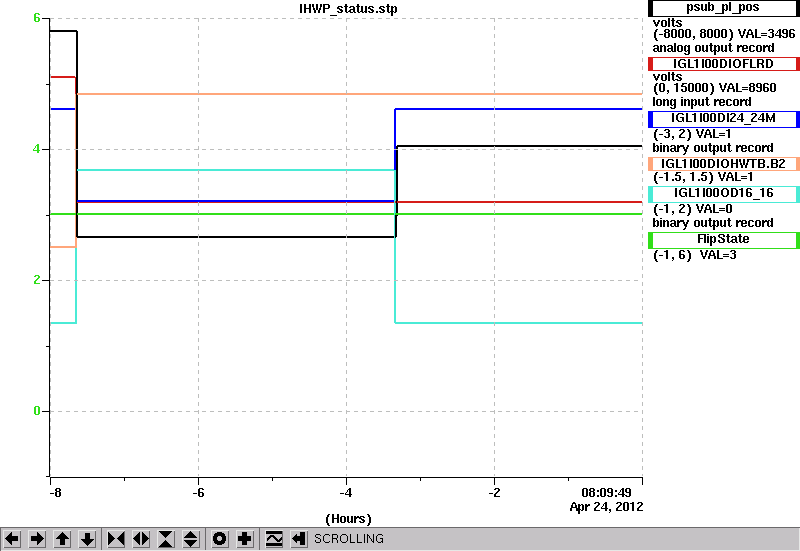Viewport: 800px width, 551px height.
Task: Shift the plot up with the up arrow
Action: click(62, 539)
